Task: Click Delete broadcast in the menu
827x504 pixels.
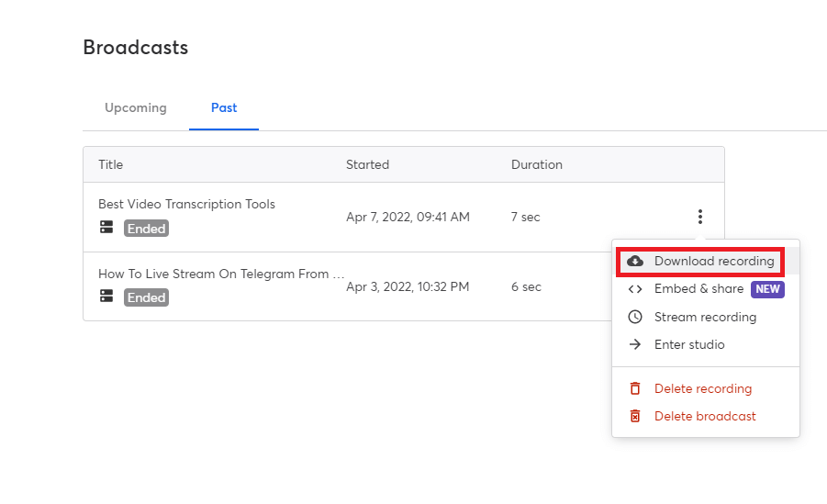Action: [x=705, y=417]
